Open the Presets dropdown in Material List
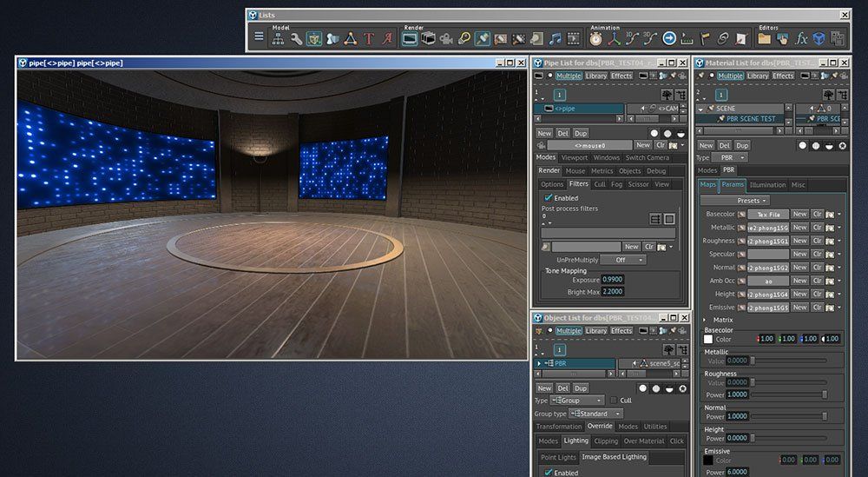This screenshot has width=868, height=477. (x=752, y=200)
